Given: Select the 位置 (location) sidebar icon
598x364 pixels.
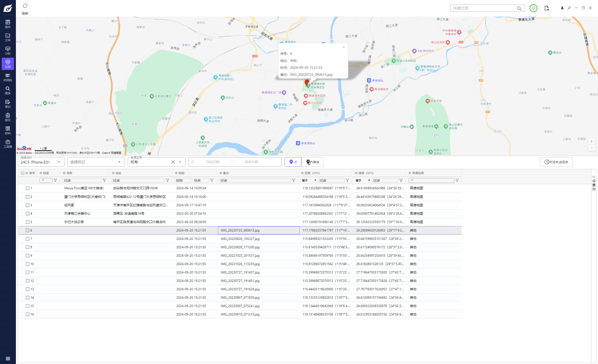Looking at the screenshot, I should [8, 64].
